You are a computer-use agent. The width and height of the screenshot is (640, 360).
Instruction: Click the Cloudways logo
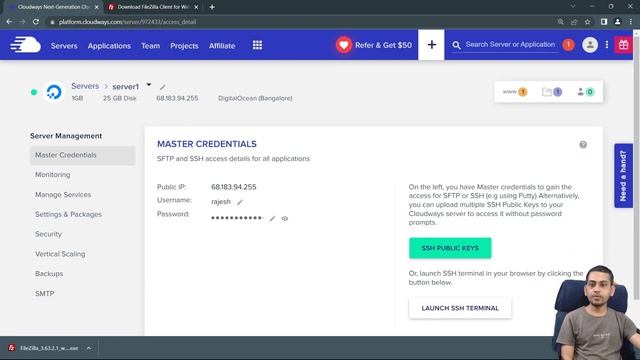coord(25,45)
